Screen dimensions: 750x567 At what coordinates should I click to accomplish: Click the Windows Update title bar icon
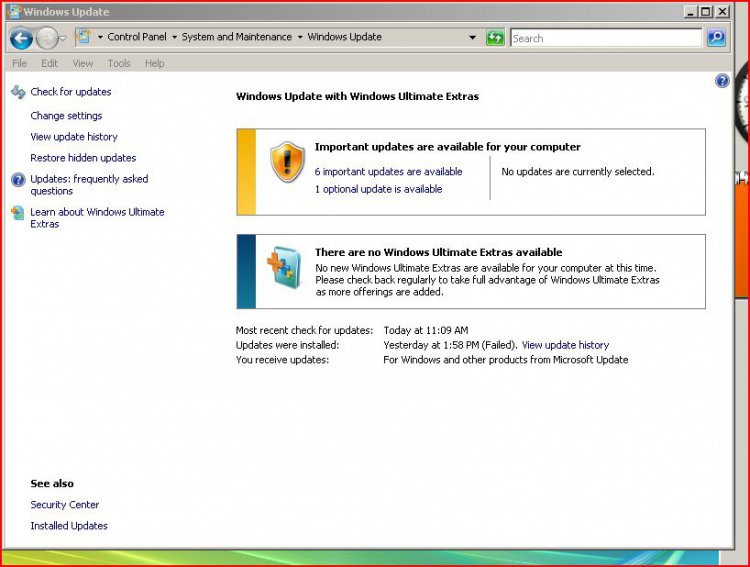pyautogui.click(x=15, y=12)
